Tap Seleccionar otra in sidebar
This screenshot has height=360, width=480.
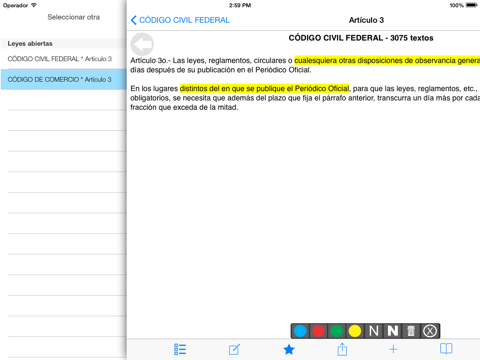coord(73,17)
